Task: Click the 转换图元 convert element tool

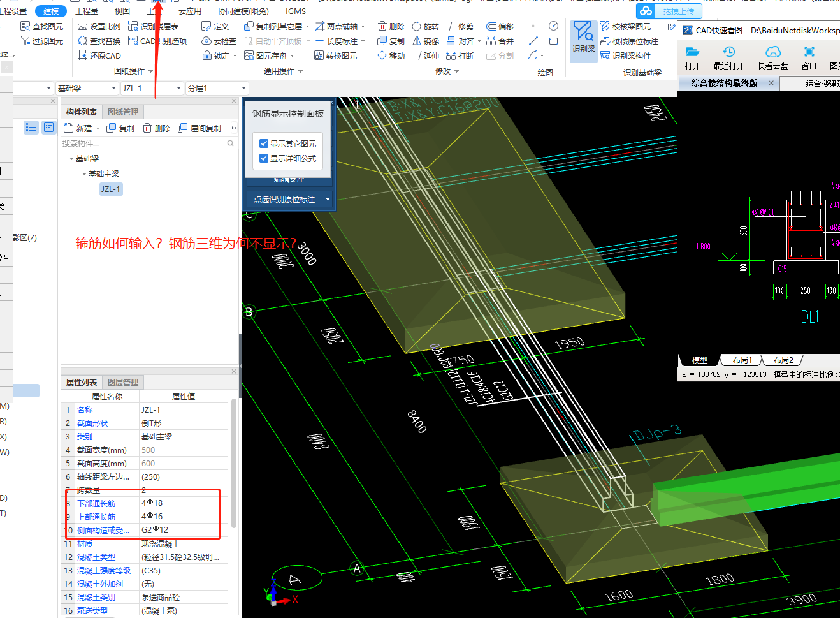Action: pos(336,55)
